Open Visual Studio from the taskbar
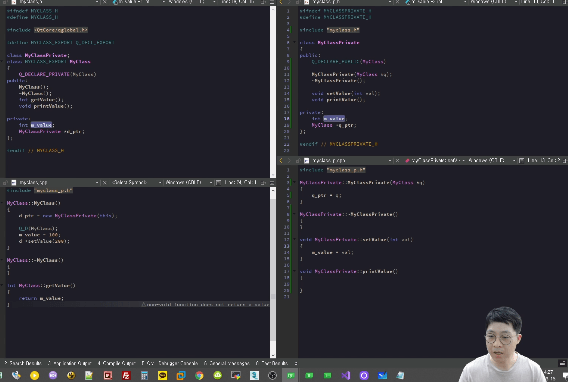The image size is (568, 382). tap(346, 375)
